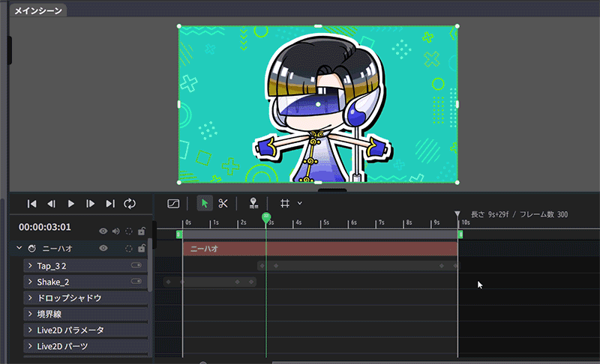Lock the ニーハオ track
The image size is (600, 364).
click(x=142, y=248)
